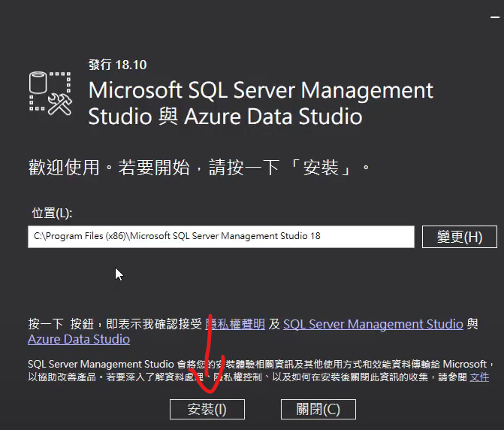This screenshot has height=430, width=504.
Task: Click the red hand-drawn arrow annotation
Action: coord(210,354)
